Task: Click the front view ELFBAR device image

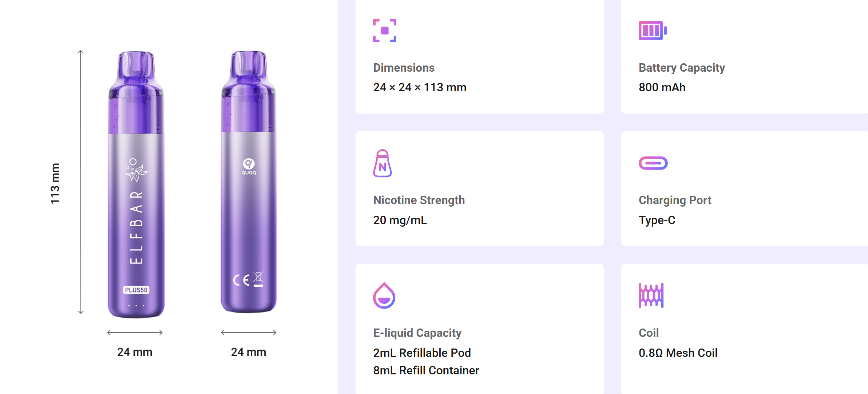Action: (136, 218)
